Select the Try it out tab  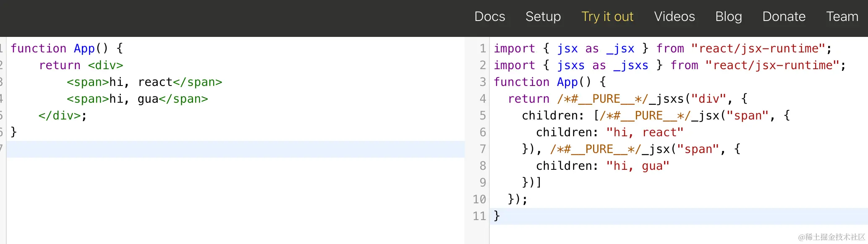[607, 16]
